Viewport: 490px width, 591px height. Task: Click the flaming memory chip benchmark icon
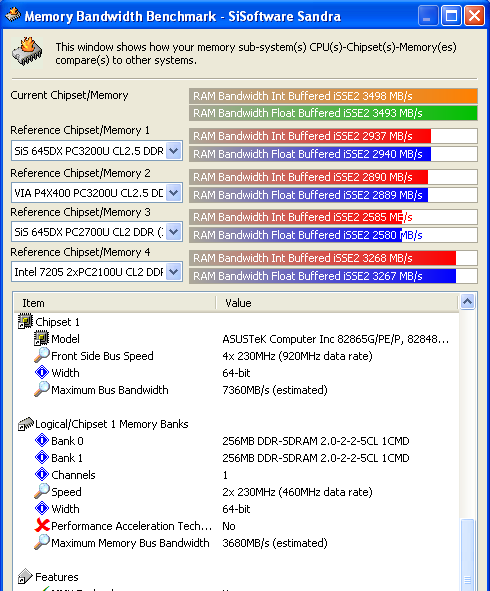click(27, 52)
